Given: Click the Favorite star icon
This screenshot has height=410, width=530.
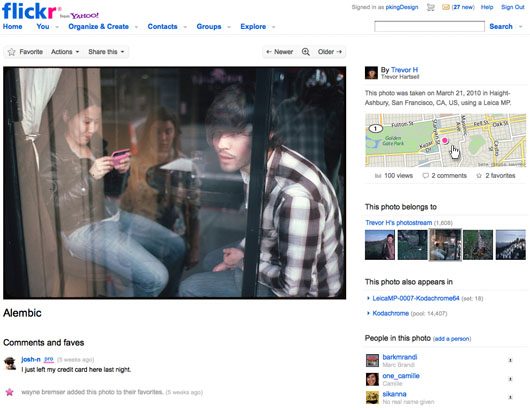Looking at the screenshot, I should tap(11, 52).
